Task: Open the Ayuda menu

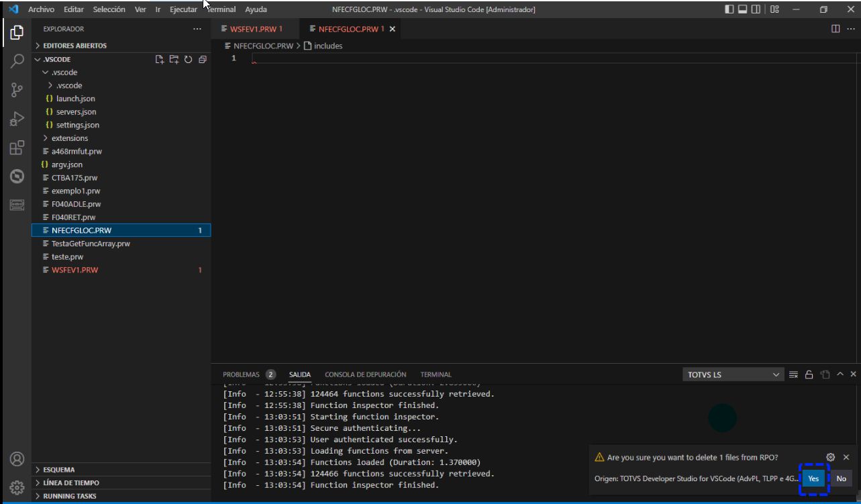Action: tap(256, 9)
